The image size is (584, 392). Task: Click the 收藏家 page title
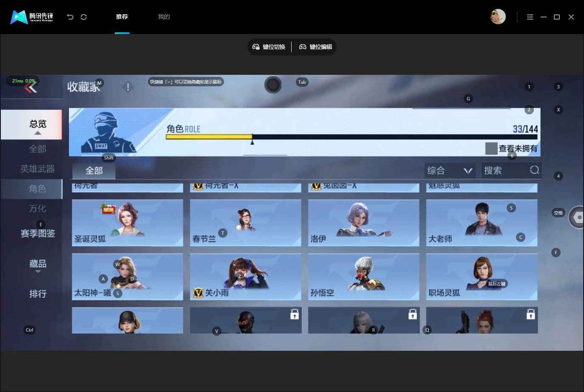[83, 87]
